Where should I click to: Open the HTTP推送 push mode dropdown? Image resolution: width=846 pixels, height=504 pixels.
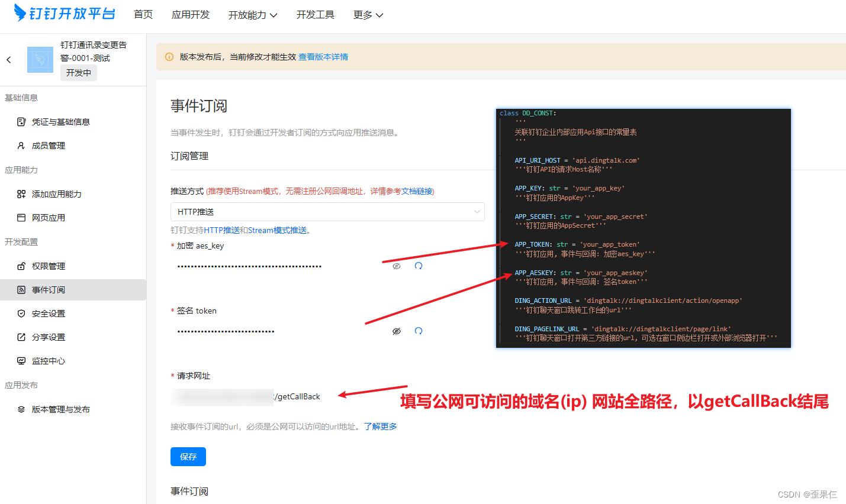tap(327, 212)
